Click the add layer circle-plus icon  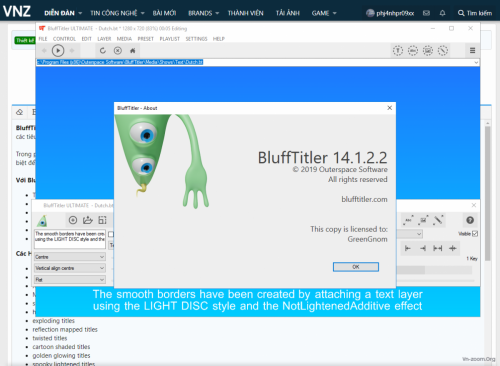coord(73,220)
